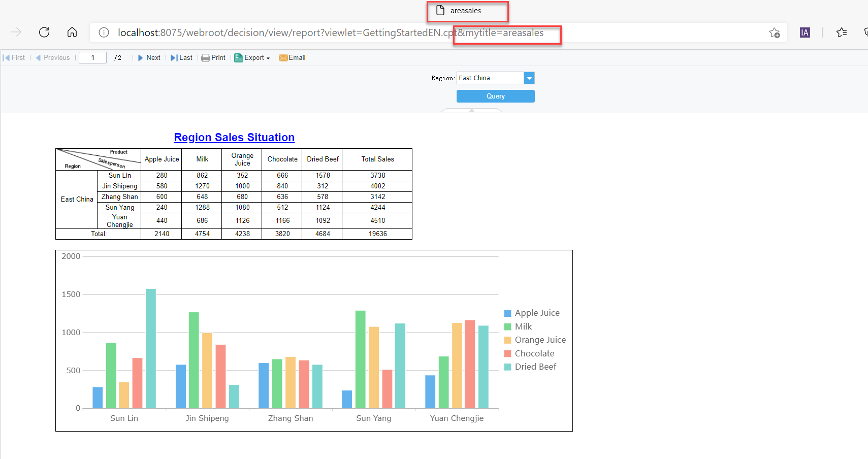Click the IA profile avatar
The width and height of the screenshot is (868, 459).
tap(805, 32)
